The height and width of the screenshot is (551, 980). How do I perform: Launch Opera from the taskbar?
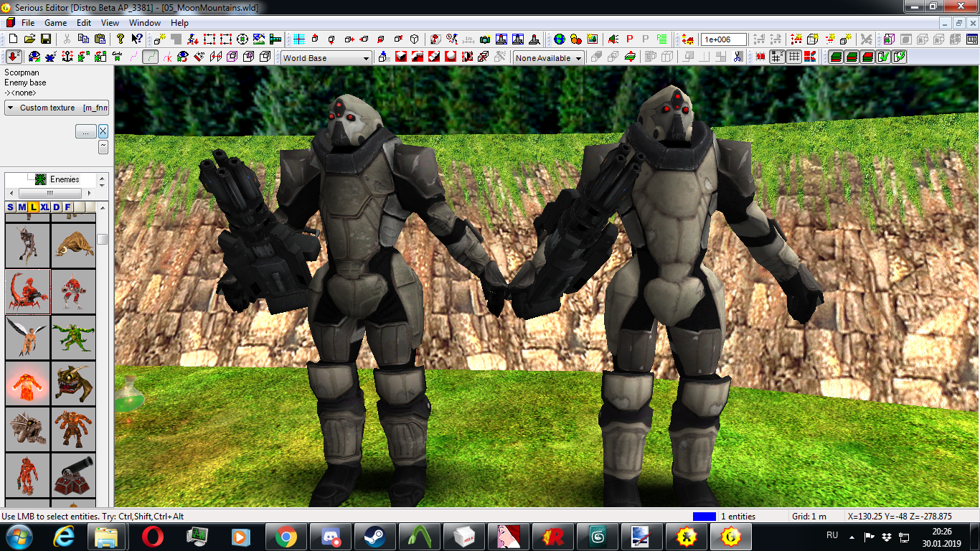[x=152, y=537]
